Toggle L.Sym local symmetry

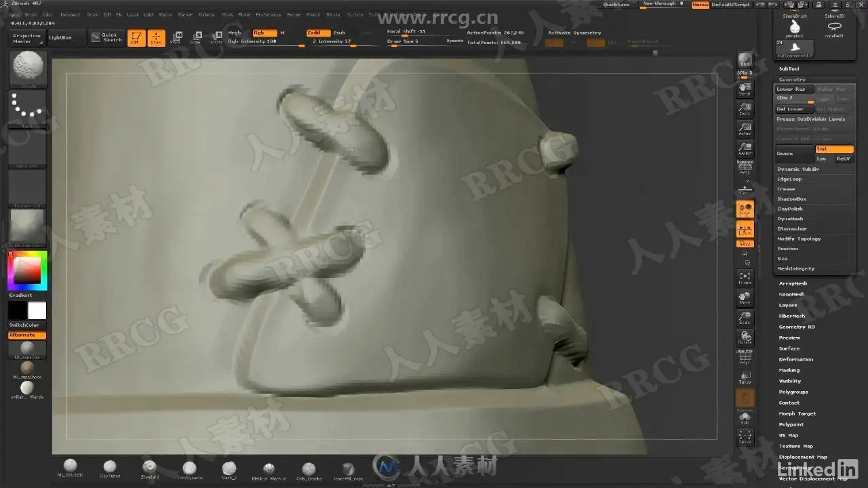tap(745, 229)
